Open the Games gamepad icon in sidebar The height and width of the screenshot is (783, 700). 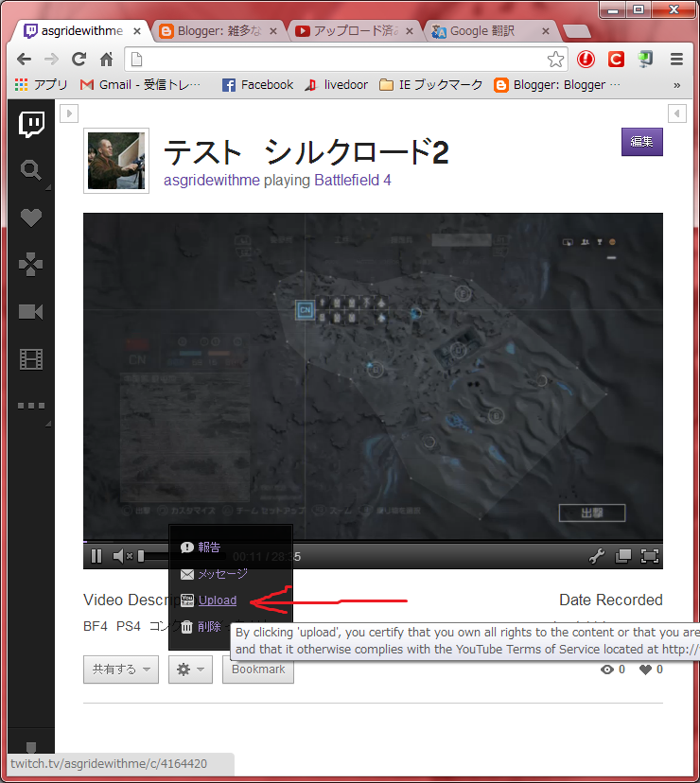(31, 264)
